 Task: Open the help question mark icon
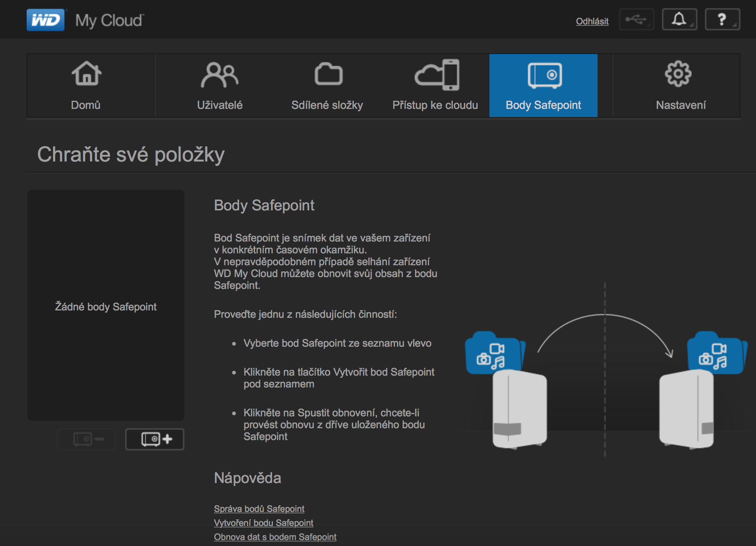(722, 20)
